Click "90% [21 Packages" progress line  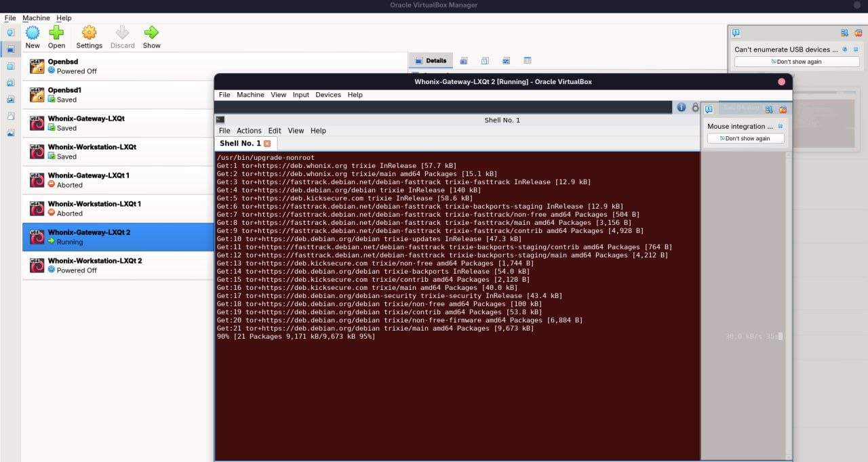[296, 337]
